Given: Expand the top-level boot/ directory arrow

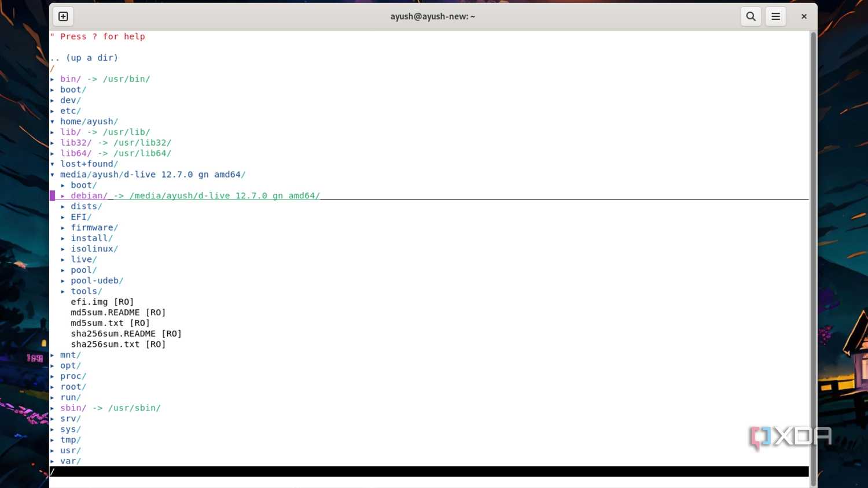Looking at the screenshot, I should click(52, 90).
